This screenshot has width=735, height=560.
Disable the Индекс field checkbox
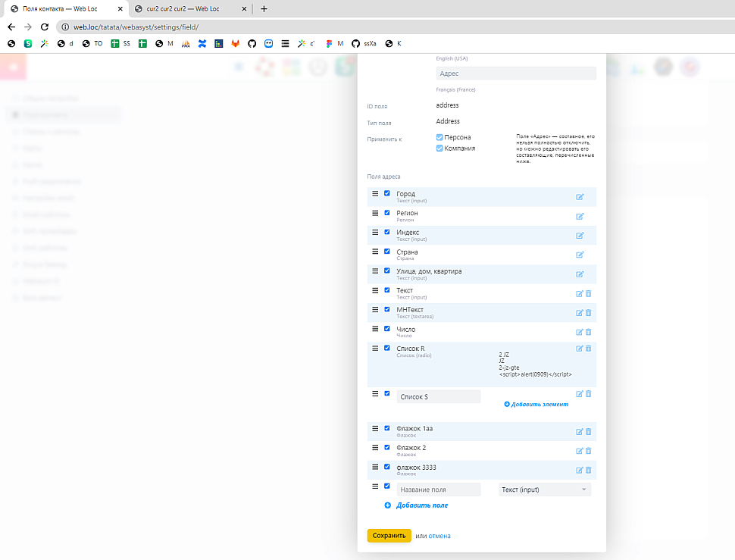point(387,232)
